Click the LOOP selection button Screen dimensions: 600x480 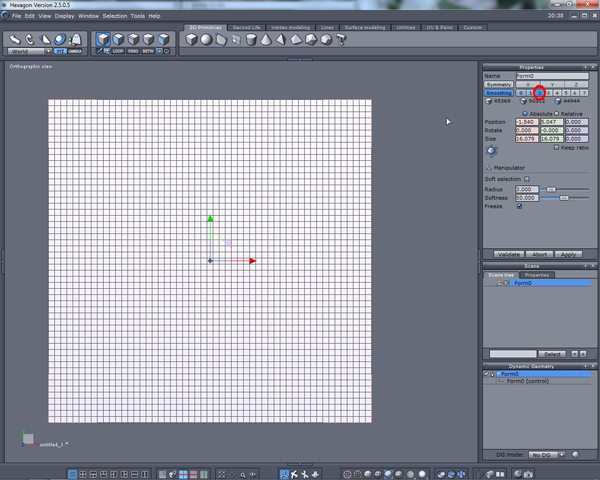coord(118,51)
